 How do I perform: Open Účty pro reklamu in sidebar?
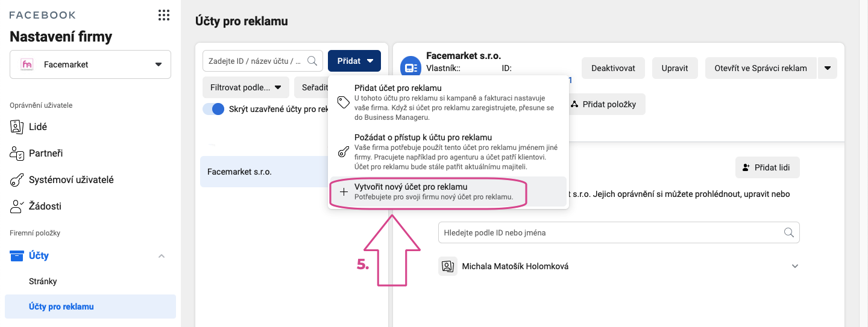90,307
